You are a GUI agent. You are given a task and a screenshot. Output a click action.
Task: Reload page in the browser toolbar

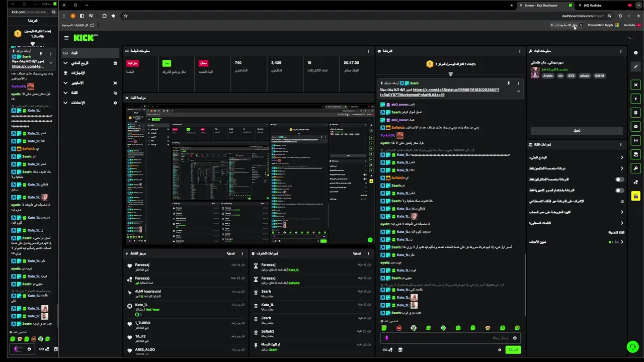[x=620, y=16]
